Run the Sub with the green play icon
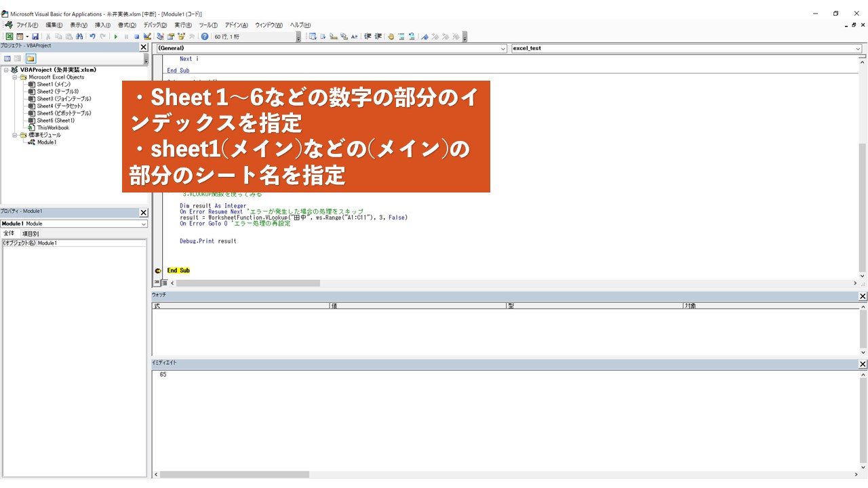This screenshot has height=488, width=868. [x=116, y=37]
